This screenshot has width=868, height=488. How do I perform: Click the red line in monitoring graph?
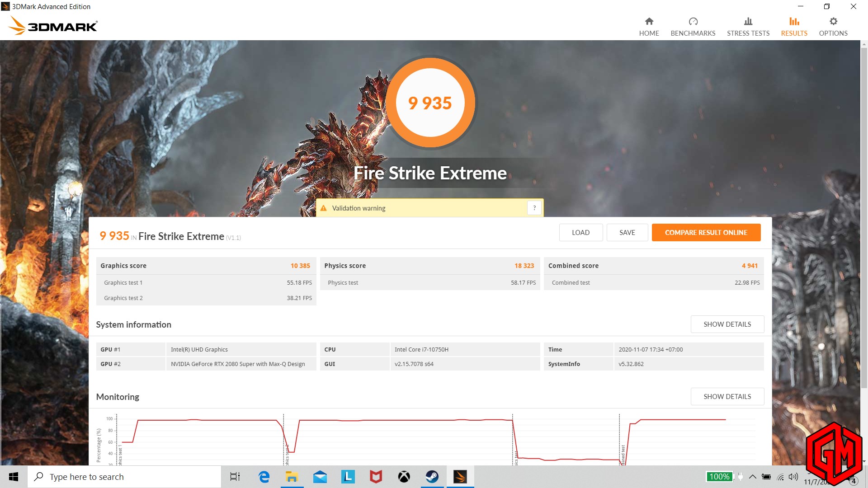tap(407, 420)
